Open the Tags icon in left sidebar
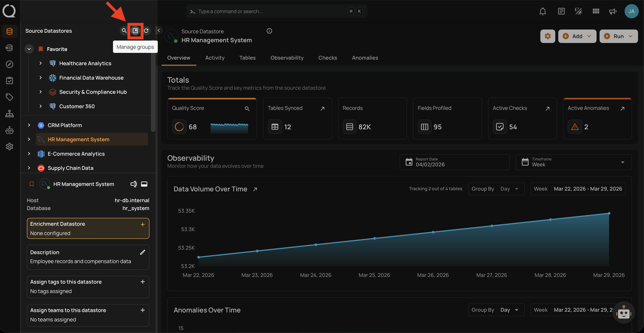Screen dimensions: 644x333 click(x=10, y=97)
